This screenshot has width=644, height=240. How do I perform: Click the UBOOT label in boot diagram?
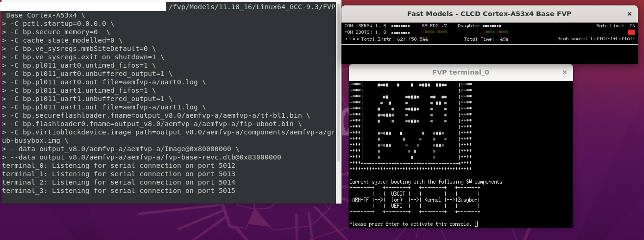tap(398, 194)
